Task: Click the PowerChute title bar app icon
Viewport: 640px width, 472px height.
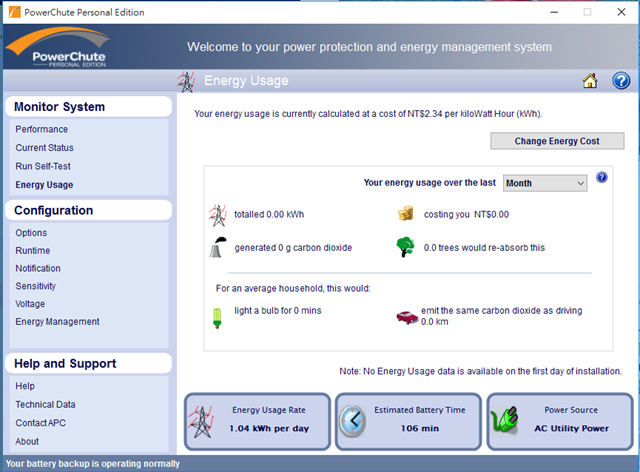Action: click(14, 12)
